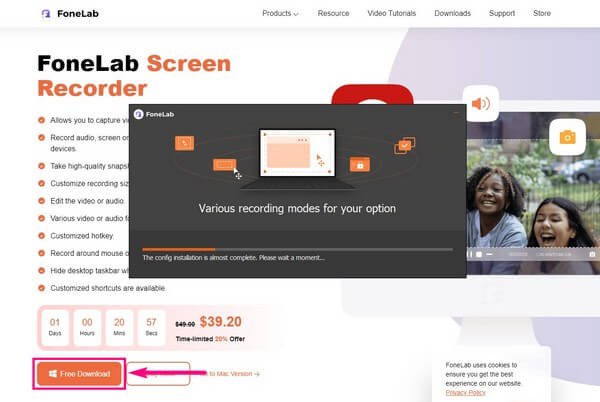
Task: Click the stop icon on video preview bar
Action: coord(479,254)
